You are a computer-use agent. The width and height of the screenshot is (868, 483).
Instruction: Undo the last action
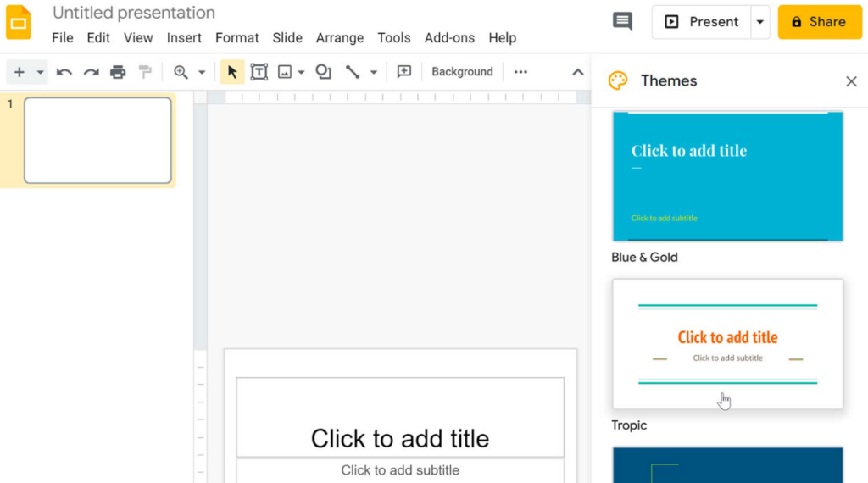click(64, 72)
